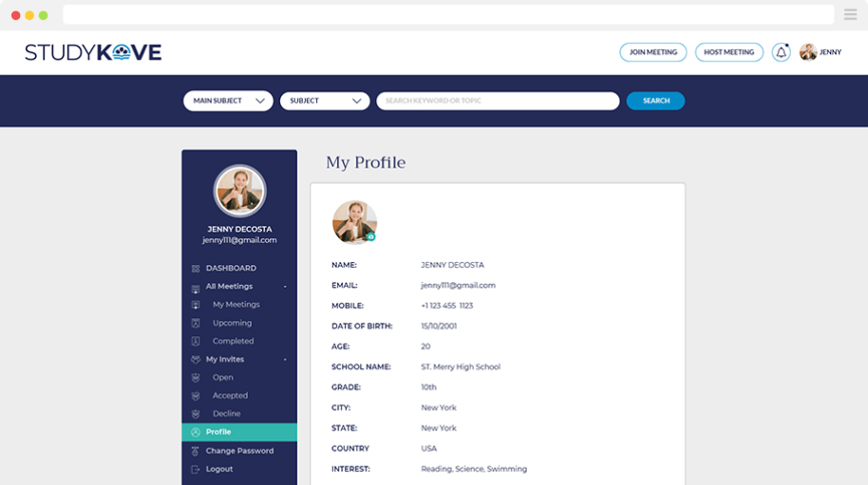
Task: Select Upcoming meetings in sidebar
Action: click(232, 323)
